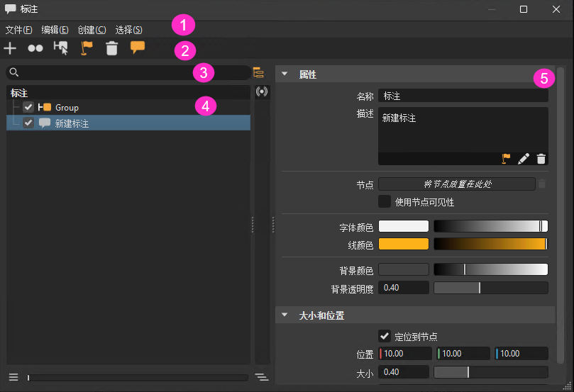
Task: Click the select-node pointer toolbar icon
Action: point(61,48)
